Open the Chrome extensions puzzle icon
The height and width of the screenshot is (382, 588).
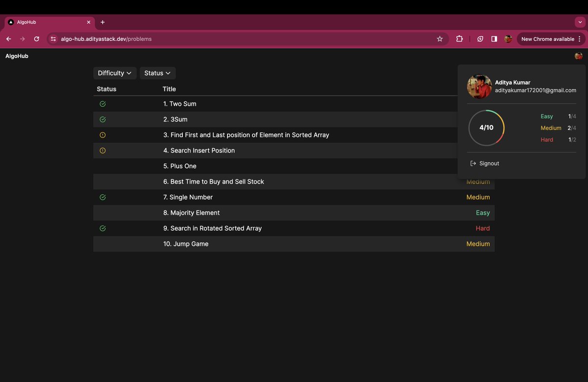(459, 39)
